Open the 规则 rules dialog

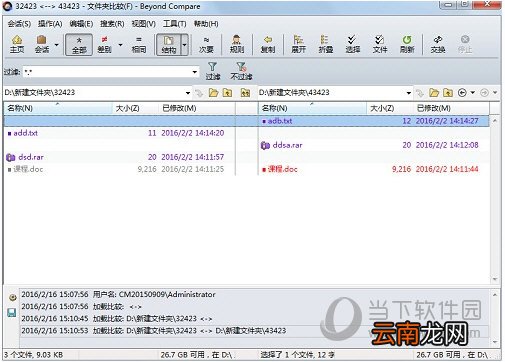click(237, 44)
